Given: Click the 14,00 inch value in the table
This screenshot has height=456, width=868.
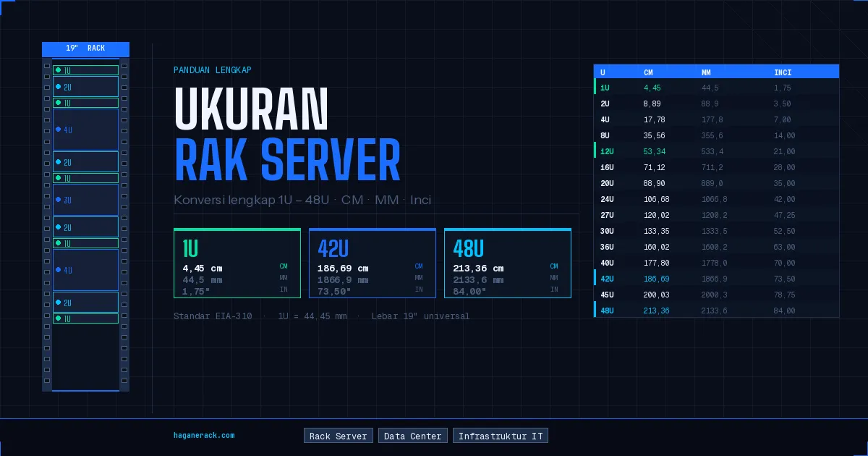Looking at the screenshot, I should point(784,135).
